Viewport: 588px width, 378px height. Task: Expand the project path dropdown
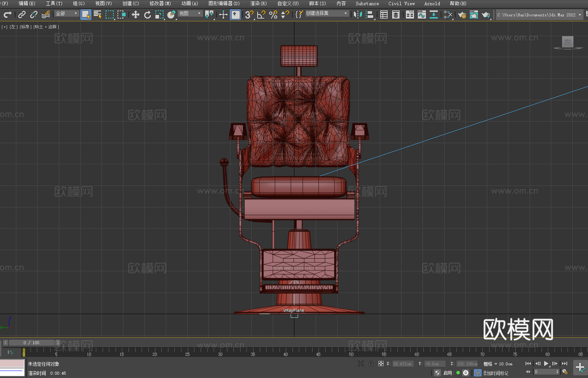click(x=580, y=15)
